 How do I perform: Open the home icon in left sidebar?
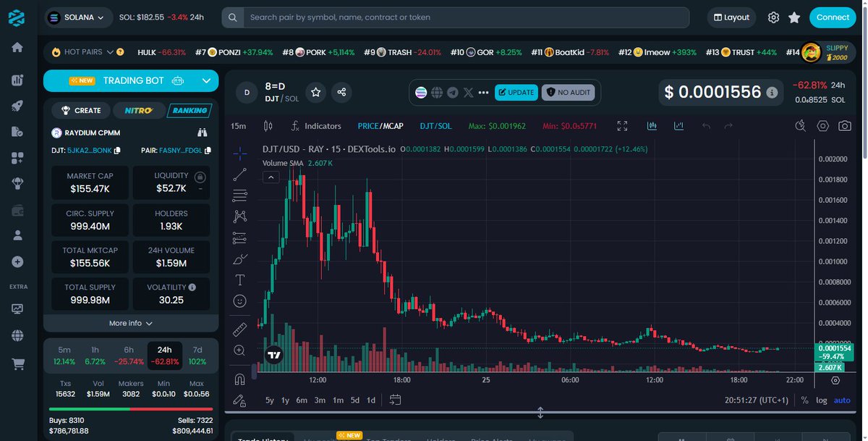pos(17,47)
